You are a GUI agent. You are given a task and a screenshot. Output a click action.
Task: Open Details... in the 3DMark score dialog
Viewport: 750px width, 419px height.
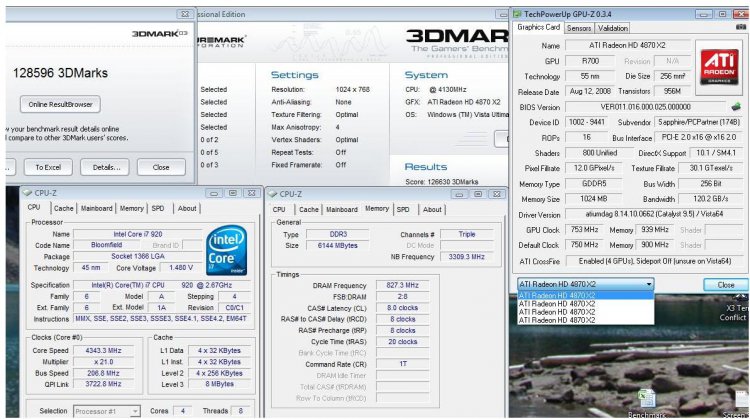click(105, 167)
